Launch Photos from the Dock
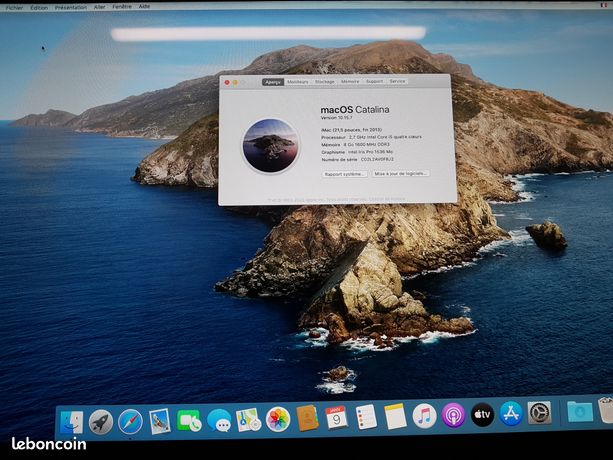Viewport: 613px width, 460px height. pos(278,419)
